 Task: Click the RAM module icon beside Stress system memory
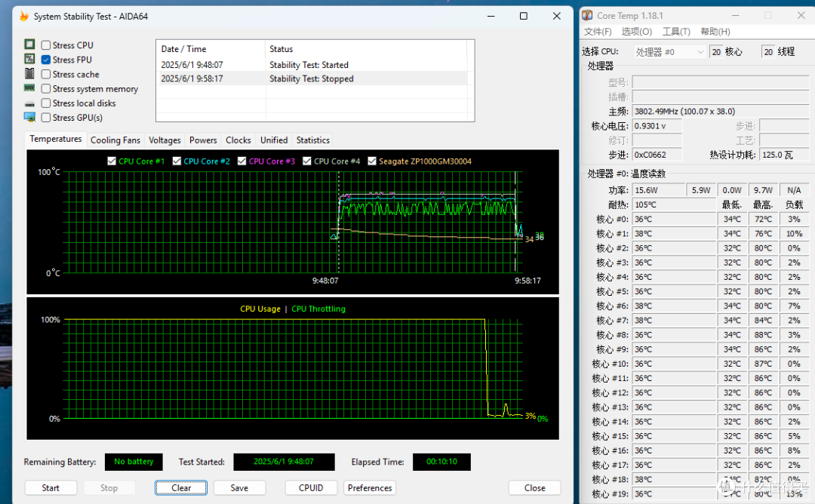click(29, 88)
